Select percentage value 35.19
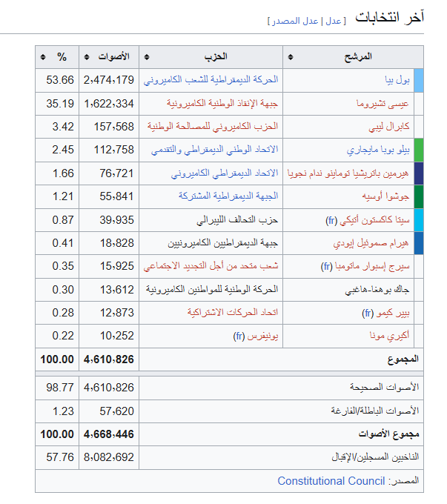Viewport: 447px width, 504px height. [60, 104]
